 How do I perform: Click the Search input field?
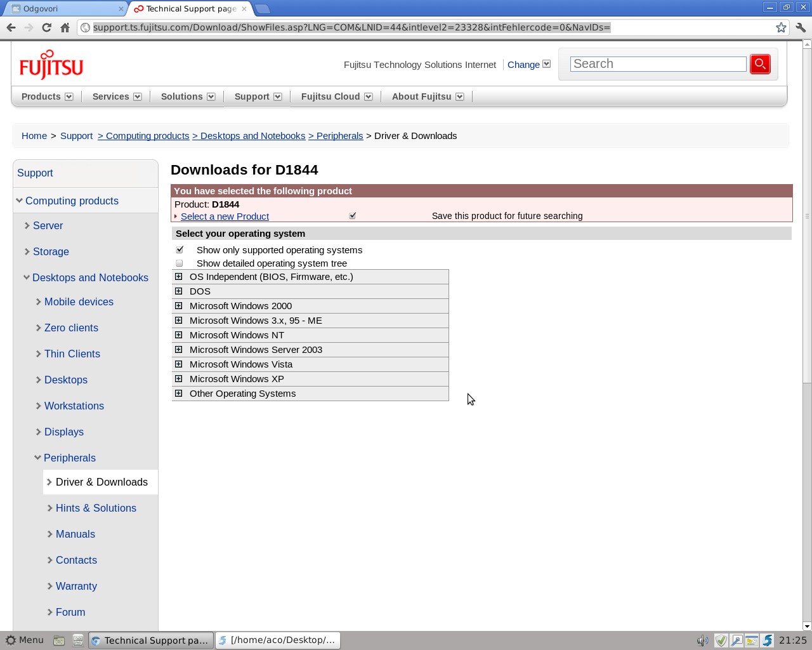click(x=658, y=64)
